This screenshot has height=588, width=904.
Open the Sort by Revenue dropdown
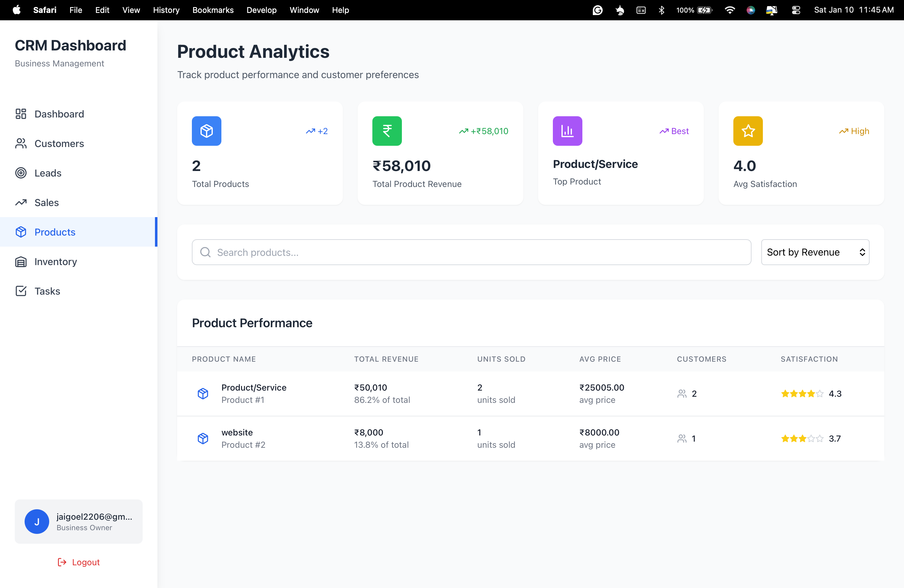coord(815,252)
